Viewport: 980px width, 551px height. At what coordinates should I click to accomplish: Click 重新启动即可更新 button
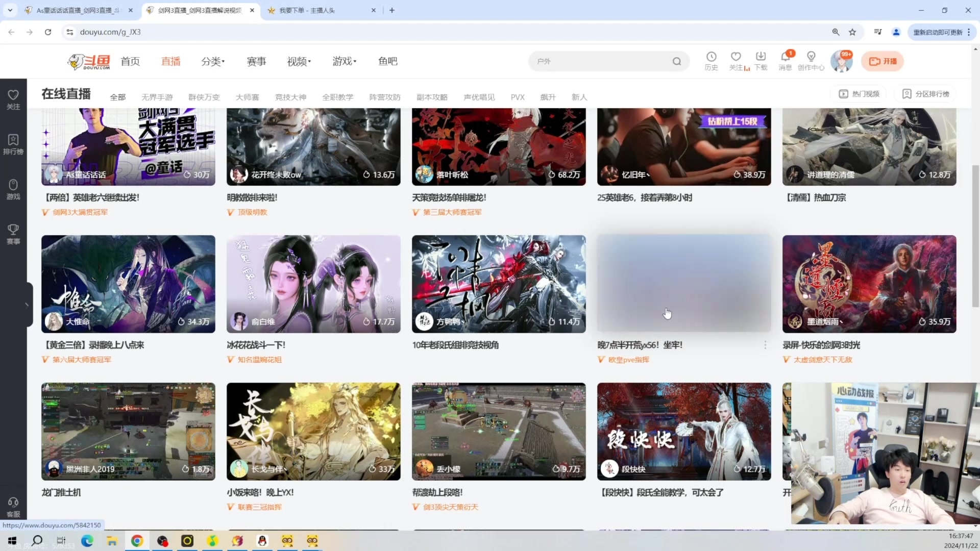938,32
